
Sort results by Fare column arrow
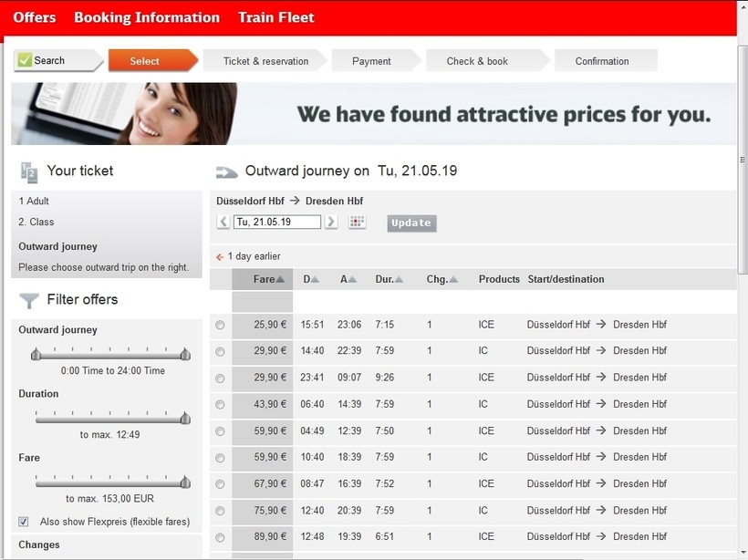280,279
